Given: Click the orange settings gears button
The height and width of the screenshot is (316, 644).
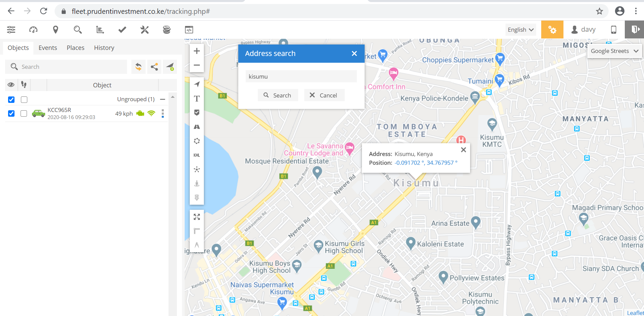Looking at the screenshot, I should [552, 30].
